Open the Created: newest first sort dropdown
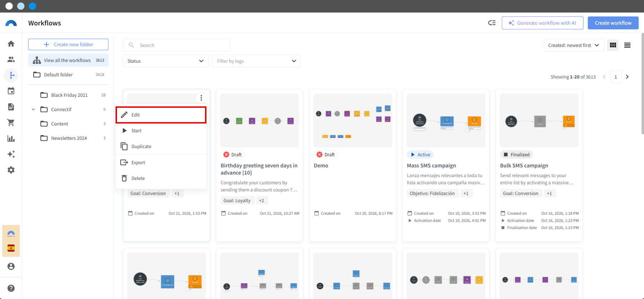 [x=574, y=45]
